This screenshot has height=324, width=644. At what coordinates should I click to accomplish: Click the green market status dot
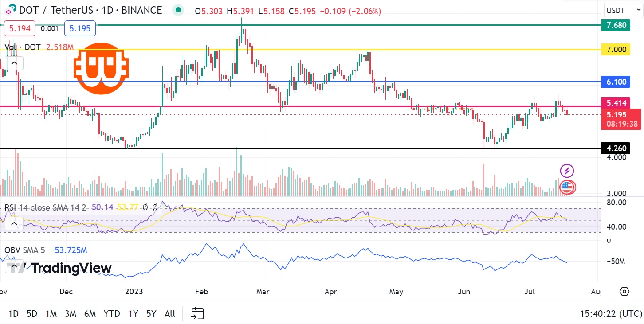click(x=178, y=10)
